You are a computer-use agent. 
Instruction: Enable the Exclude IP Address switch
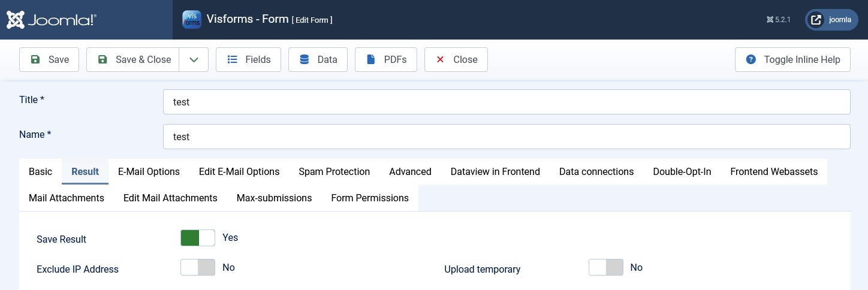(x=197, y=268)
